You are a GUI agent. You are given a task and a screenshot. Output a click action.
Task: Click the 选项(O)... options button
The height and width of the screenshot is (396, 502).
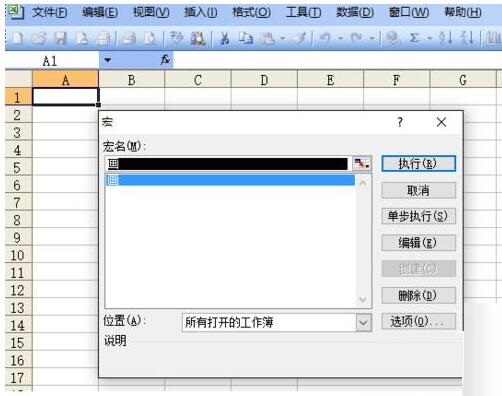tap(418, 322)
